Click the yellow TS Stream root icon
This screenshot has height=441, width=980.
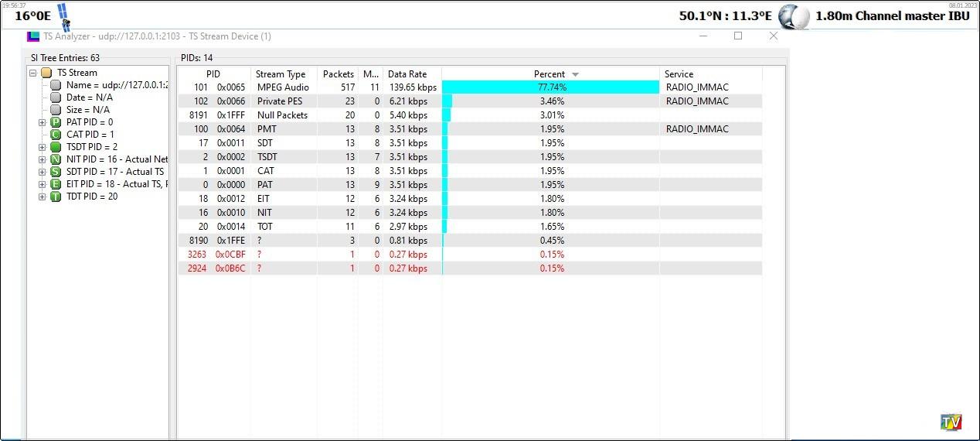pos(46,73)
